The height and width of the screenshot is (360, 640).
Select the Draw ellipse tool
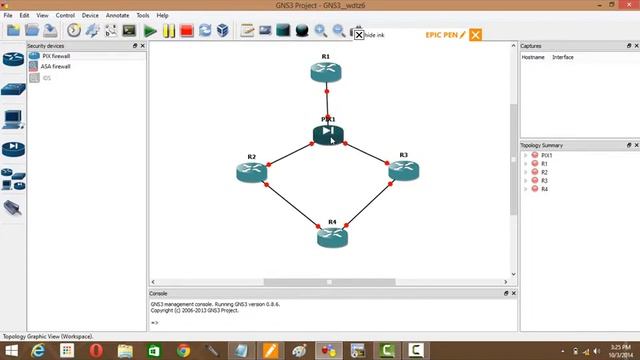302,31
